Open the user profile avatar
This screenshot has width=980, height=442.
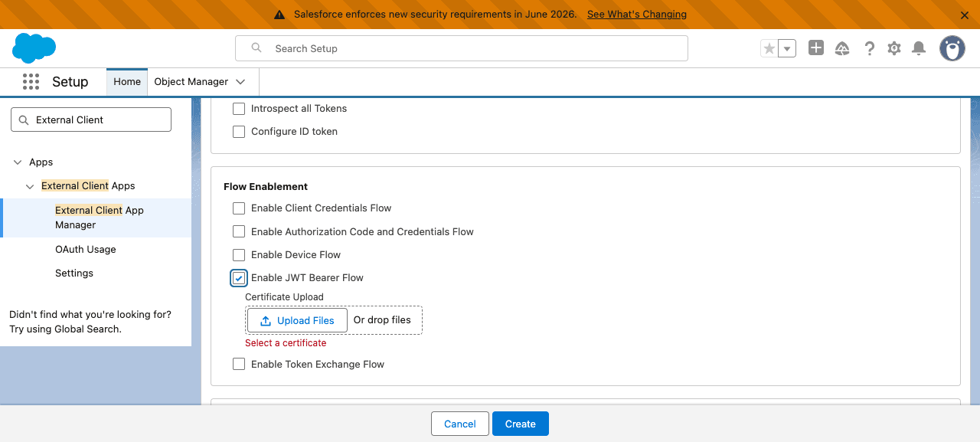[x=952, y=48]
